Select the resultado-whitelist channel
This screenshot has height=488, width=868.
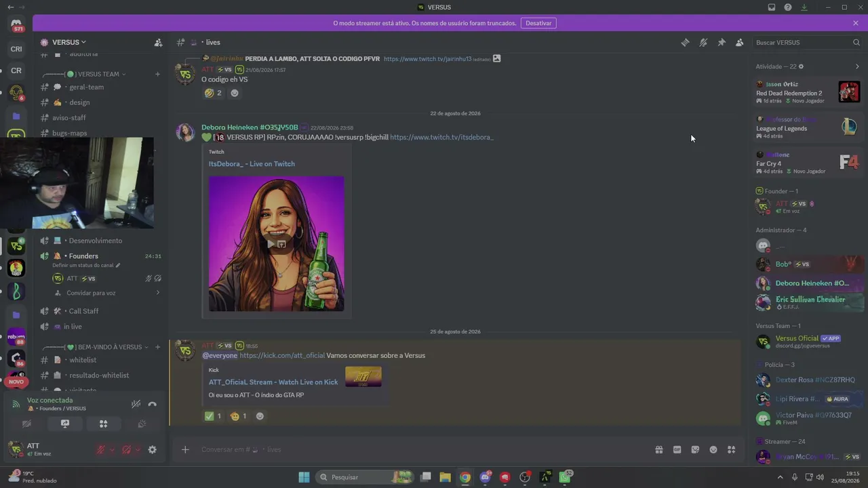point(100,375)
